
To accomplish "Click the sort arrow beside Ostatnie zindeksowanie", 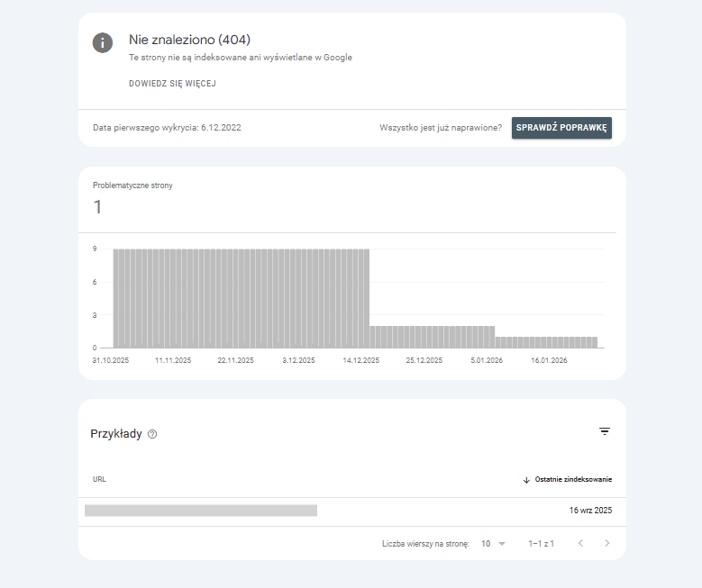I will tap(526, 480).
